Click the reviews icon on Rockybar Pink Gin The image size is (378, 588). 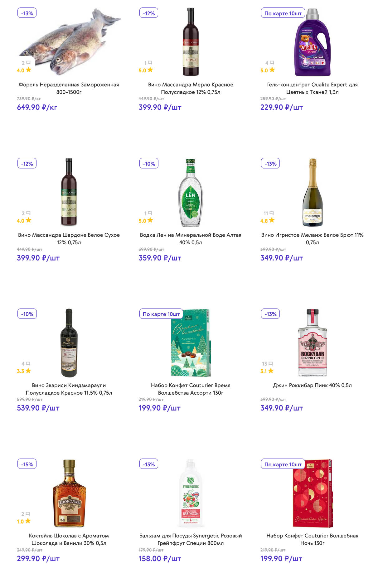point(271,363)
